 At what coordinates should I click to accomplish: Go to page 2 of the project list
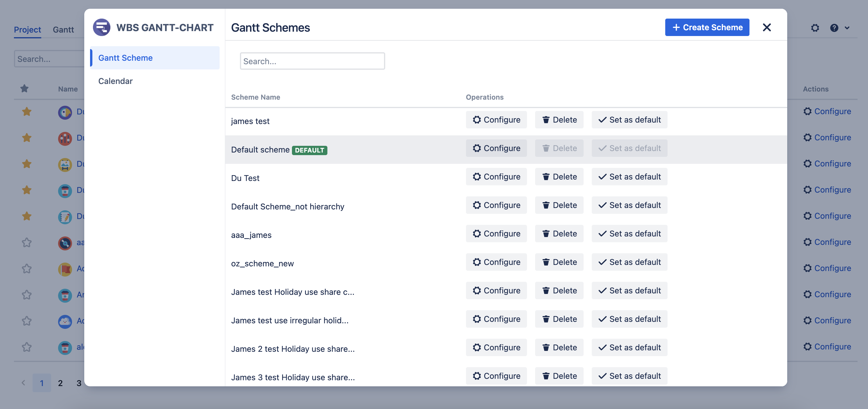pyautogui.click(x=60, y=383)
